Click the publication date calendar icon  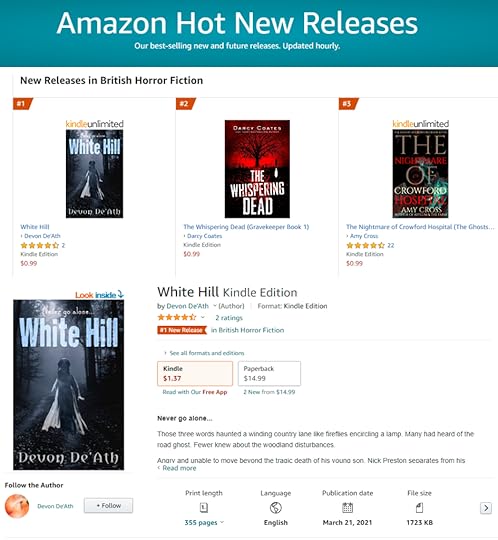click(347, 508)
